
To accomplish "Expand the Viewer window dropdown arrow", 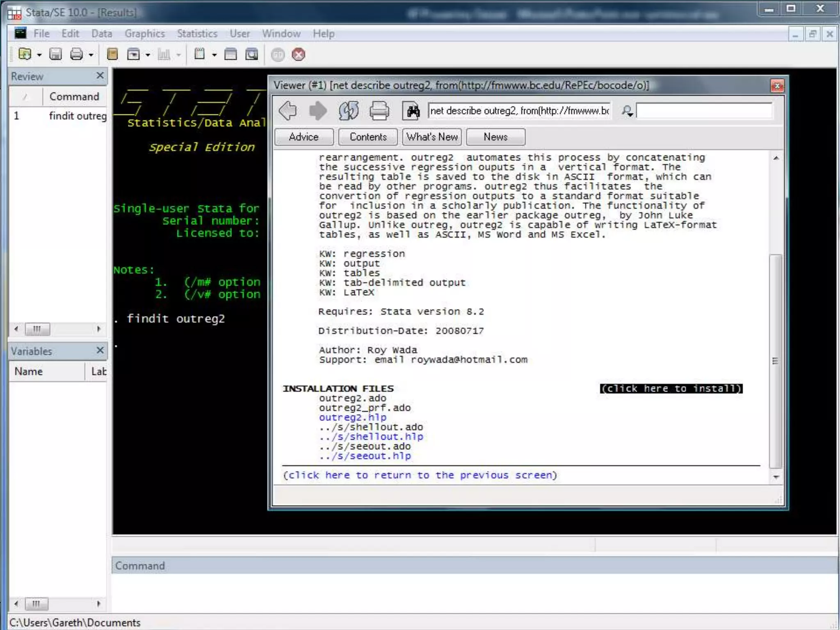I will 148,55.
